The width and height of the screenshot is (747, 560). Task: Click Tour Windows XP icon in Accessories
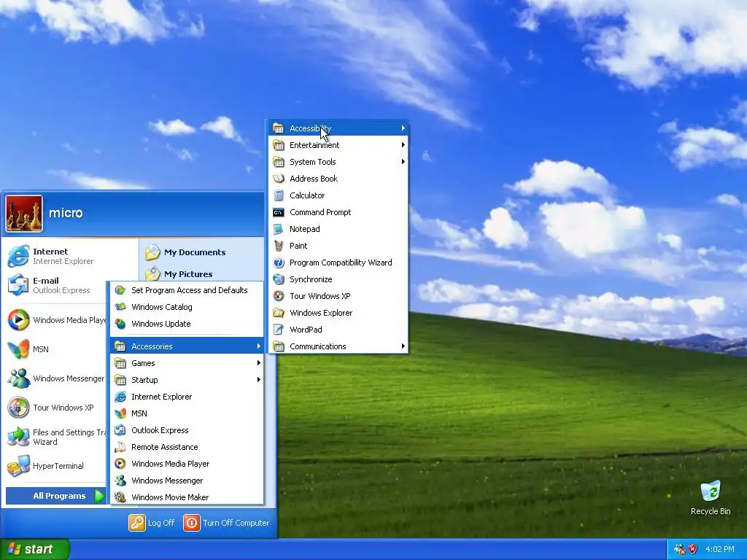pyautogui.click(x=279, y=296)
